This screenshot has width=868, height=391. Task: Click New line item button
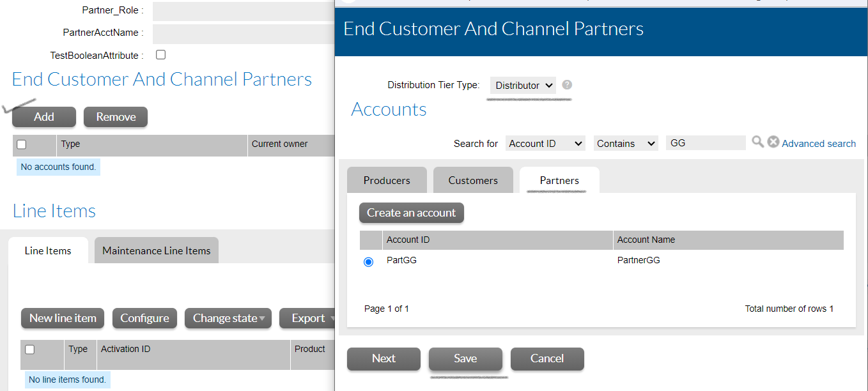tap(63, 318)
